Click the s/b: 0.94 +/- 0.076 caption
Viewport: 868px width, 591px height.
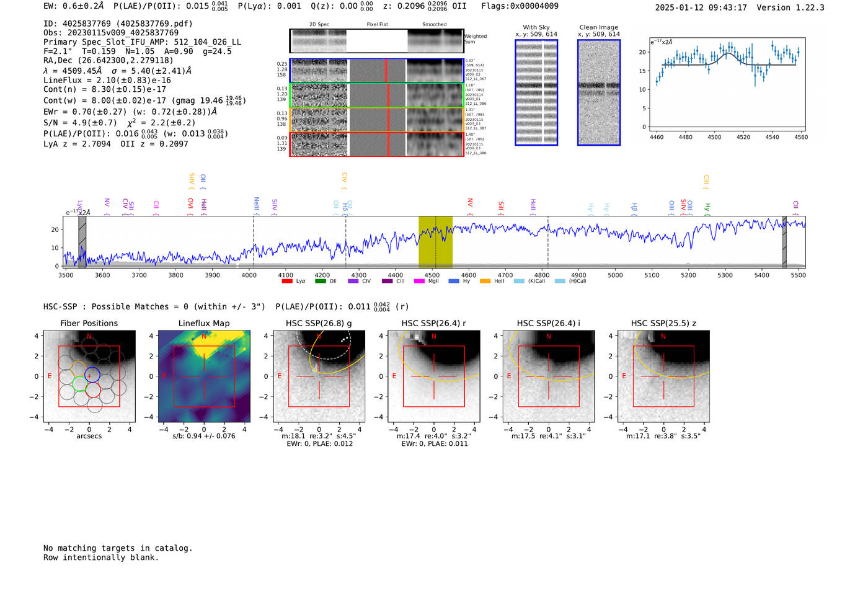point(204,436)
